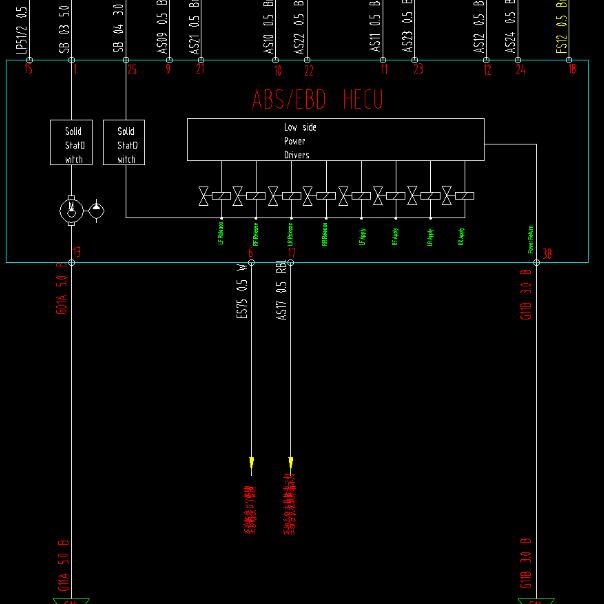Screen dimensions: 604x604
Task: Select the G01B 3.0 B label just below pin 38
Action: (x=526, y=295)
